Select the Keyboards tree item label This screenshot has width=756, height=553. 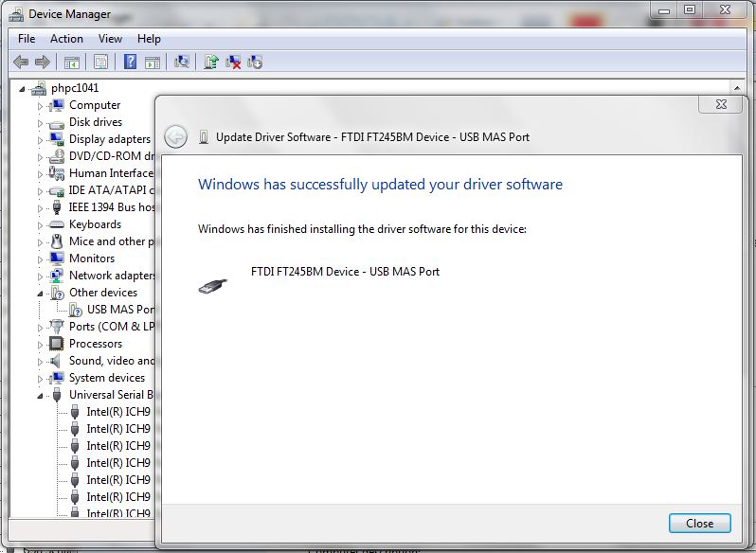95,224
